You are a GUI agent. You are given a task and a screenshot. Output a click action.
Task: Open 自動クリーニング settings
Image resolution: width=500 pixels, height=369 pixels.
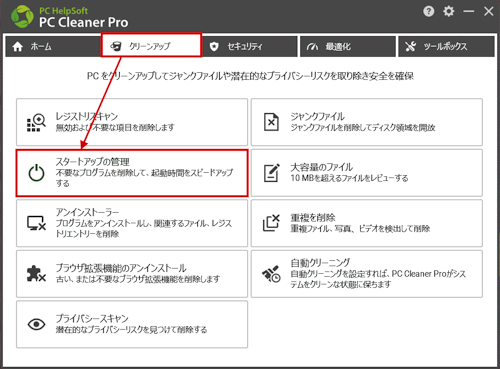tap(367, 274)
